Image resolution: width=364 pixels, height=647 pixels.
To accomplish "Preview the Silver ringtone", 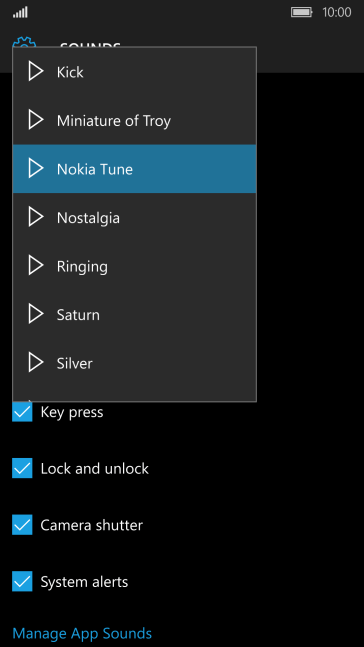I will coord(36,363).
